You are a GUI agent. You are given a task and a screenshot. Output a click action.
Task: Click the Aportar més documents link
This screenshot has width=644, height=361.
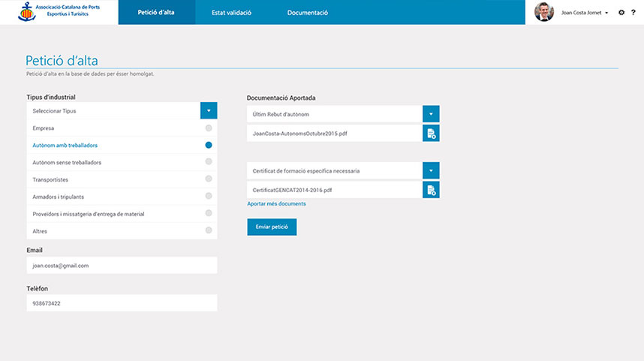[276, 204]
